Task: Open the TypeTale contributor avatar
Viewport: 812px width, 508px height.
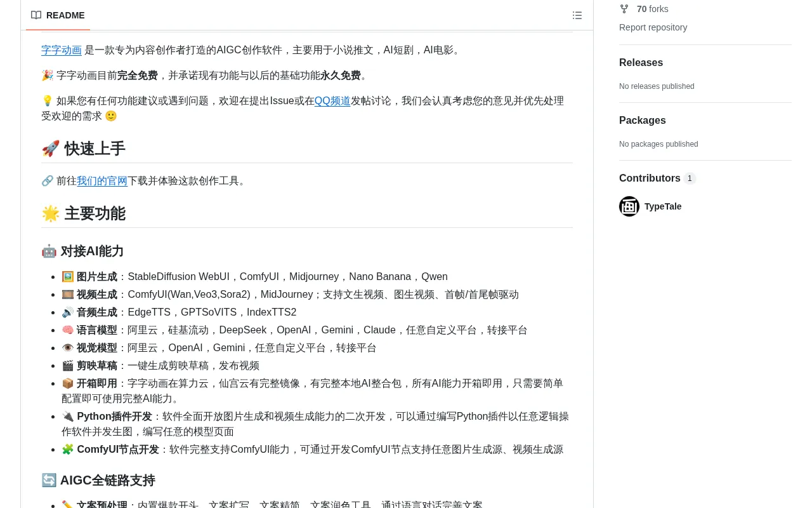Action: pos(629,206)
